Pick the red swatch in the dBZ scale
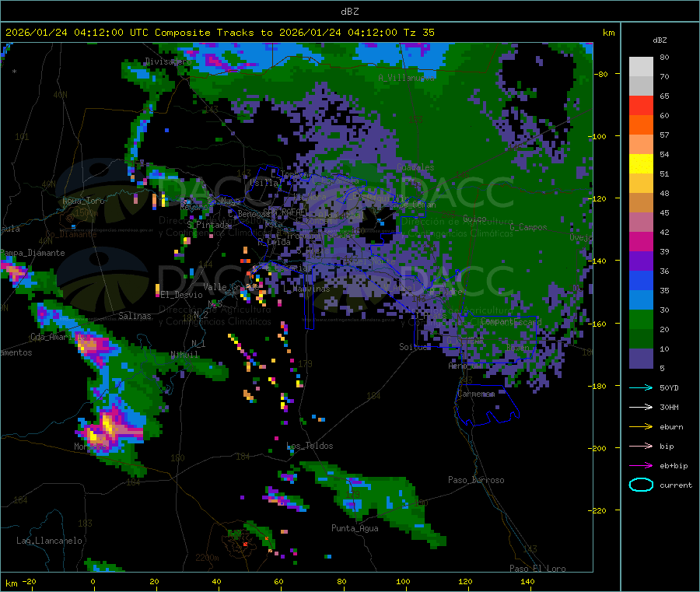This screenshot has width=700, height=592. (x=641, y=105)
